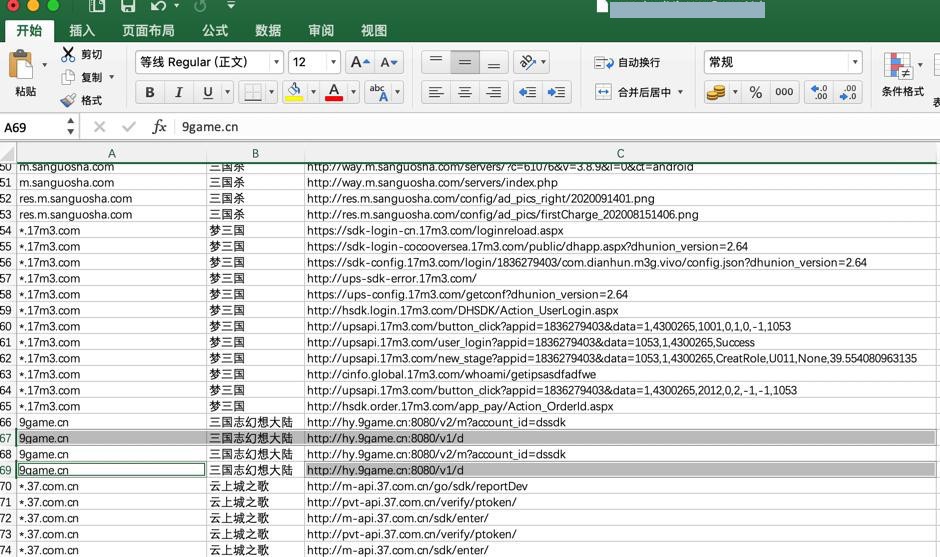This screenshot has height=557, width=940.
Task: Toggle wrap text 自动换行
Action: click(x=628, y=62)
